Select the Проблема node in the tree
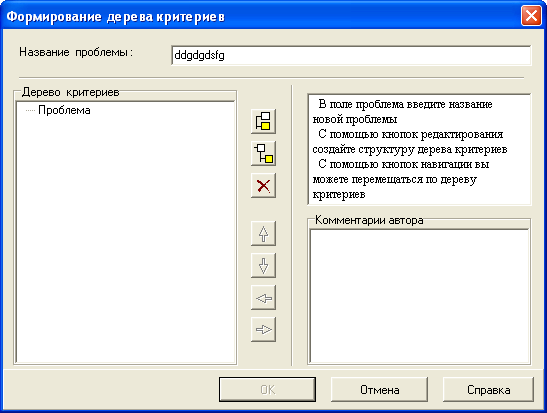The image size is (547, 413). [64, 110]
